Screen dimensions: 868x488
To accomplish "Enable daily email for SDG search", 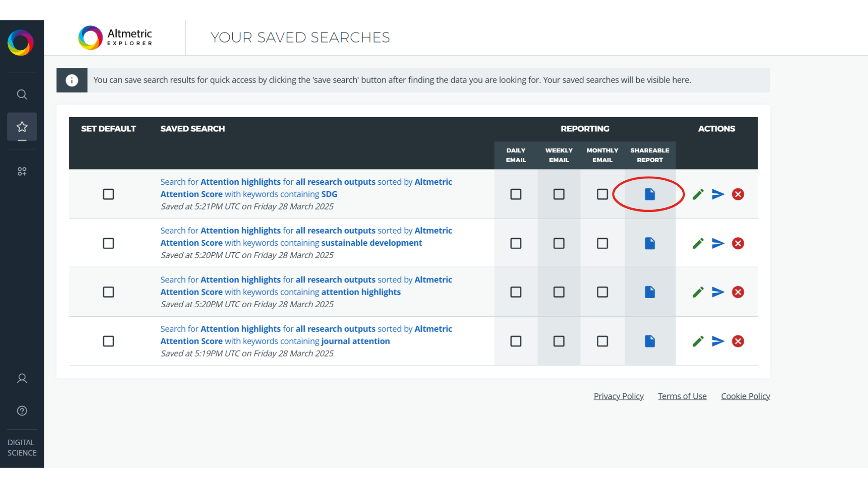I will (516, 194).
